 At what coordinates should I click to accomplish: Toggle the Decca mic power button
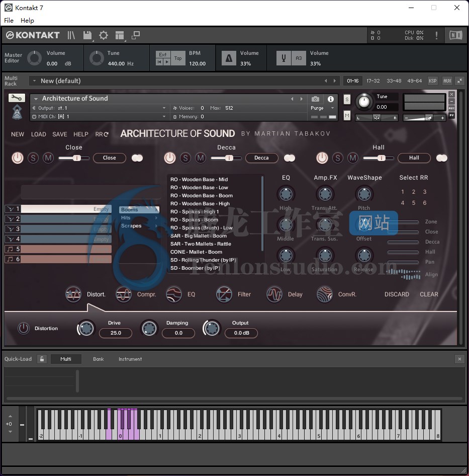(x=170, y=158)
